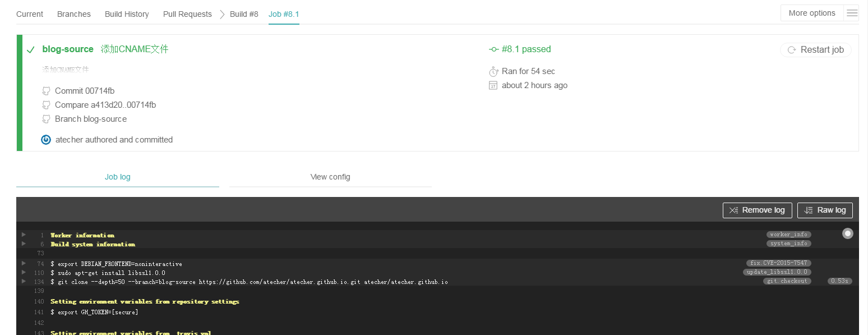
Task: Open the blog-source repository link
Action: click(68, 49)
